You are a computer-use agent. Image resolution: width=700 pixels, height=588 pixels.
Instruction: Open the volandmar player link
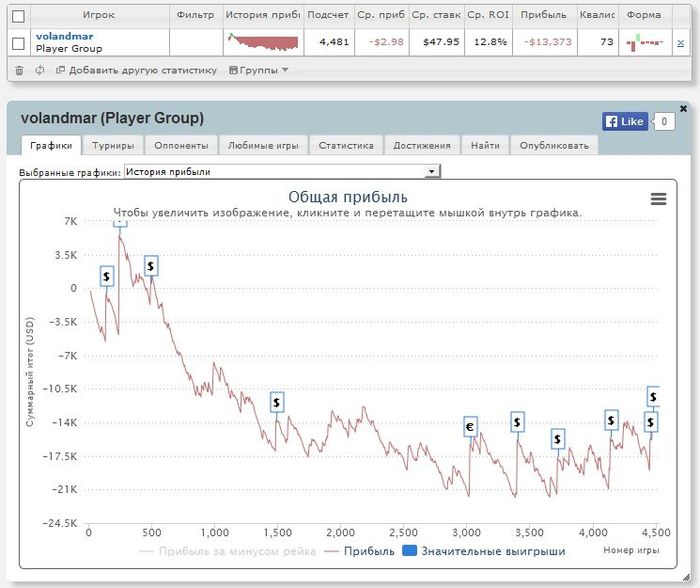click(64, 36)
